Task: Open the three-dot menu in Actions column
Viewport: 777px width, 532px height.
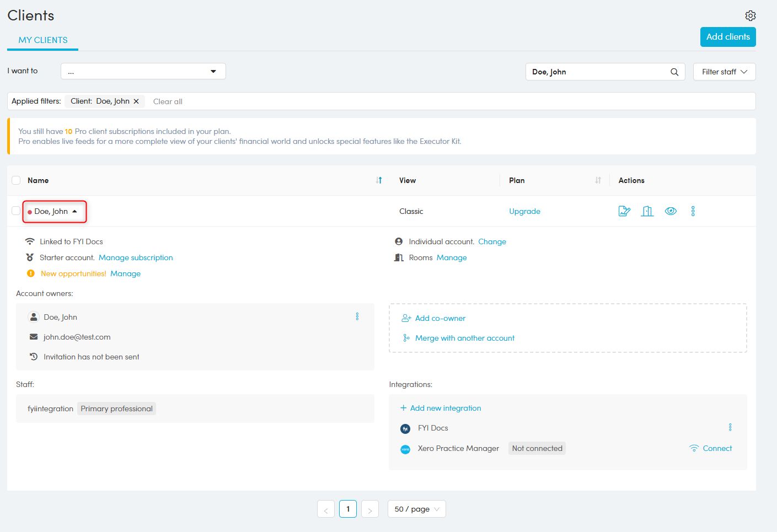Action: 693,211
